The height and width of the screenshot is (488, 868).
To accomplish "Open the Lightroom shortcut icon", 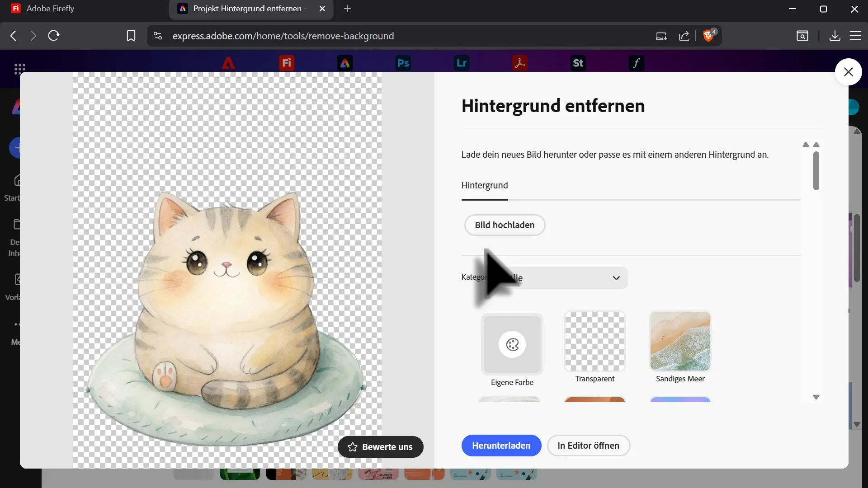I will tap(461, 63).
